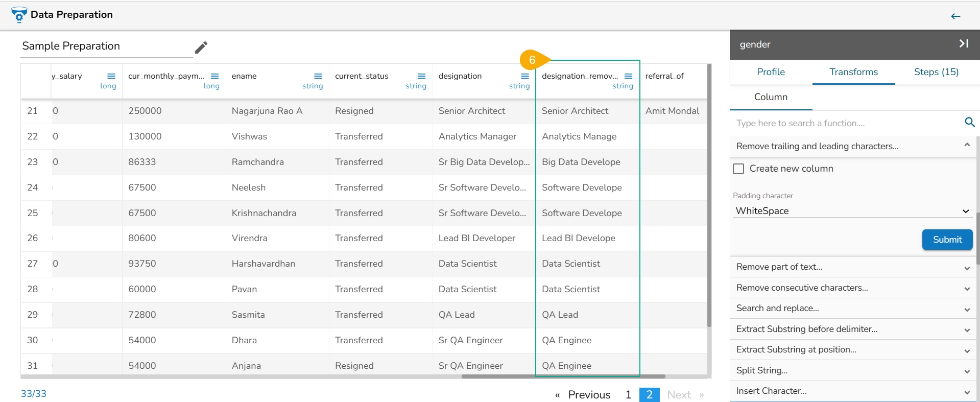
Task: Open the current_status column menu icon
Action: (421, 76)
